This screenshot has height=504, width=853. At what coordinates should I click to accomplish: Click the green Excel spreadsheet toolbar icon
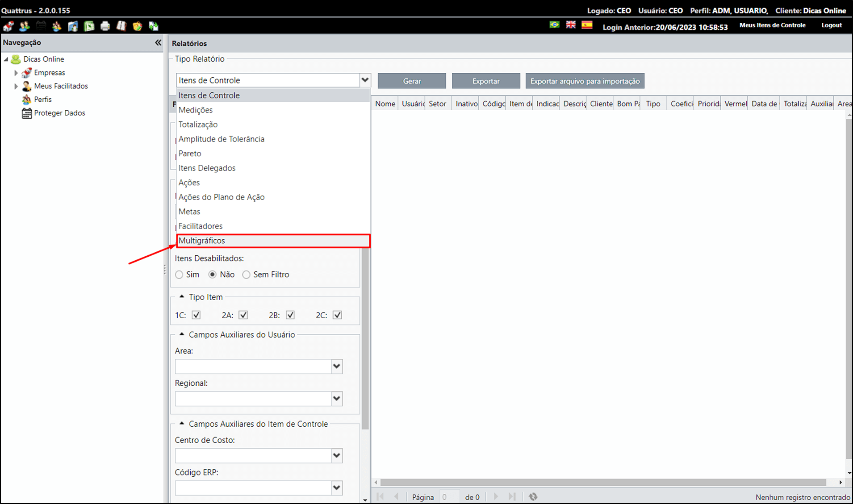89,26
